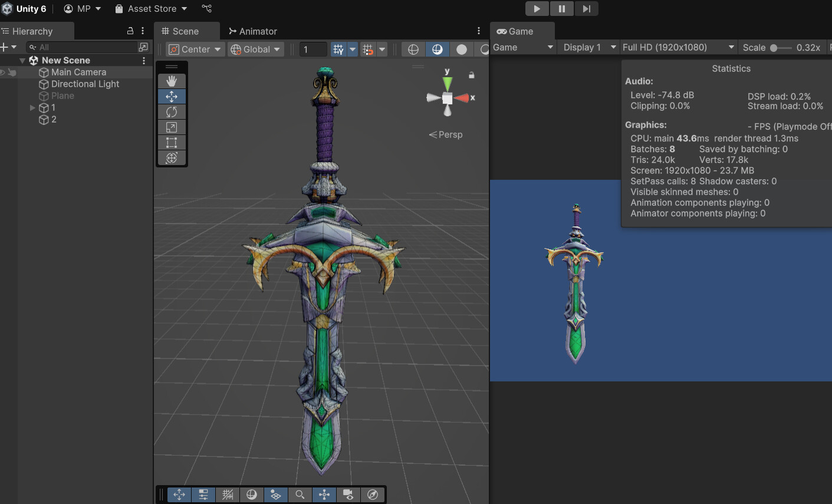Viewport: 832px width, 504px height.
Task: Open the Center pivot dropdown
Action: pyautogui.click(x=195, y=49)
